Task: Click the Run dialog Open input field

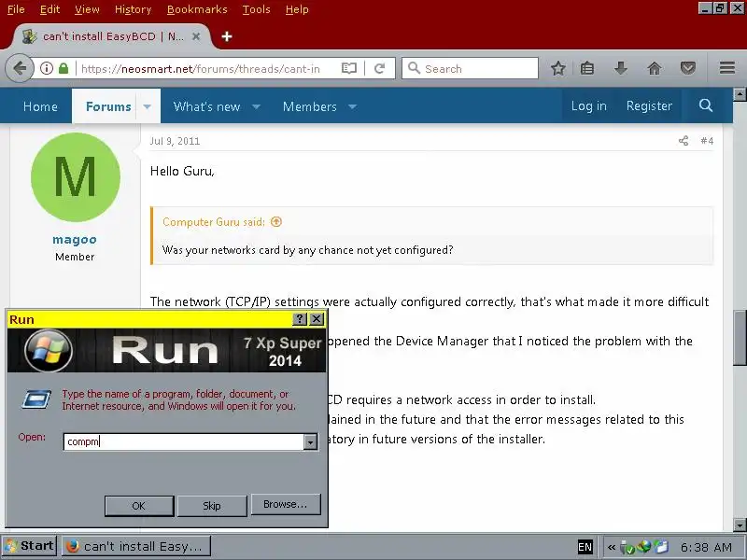Action: 183,441
